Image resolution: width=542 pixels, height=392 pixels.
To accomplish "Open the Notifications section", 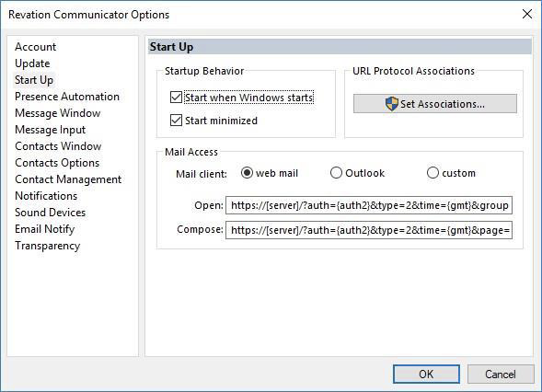I will point(46,196).
